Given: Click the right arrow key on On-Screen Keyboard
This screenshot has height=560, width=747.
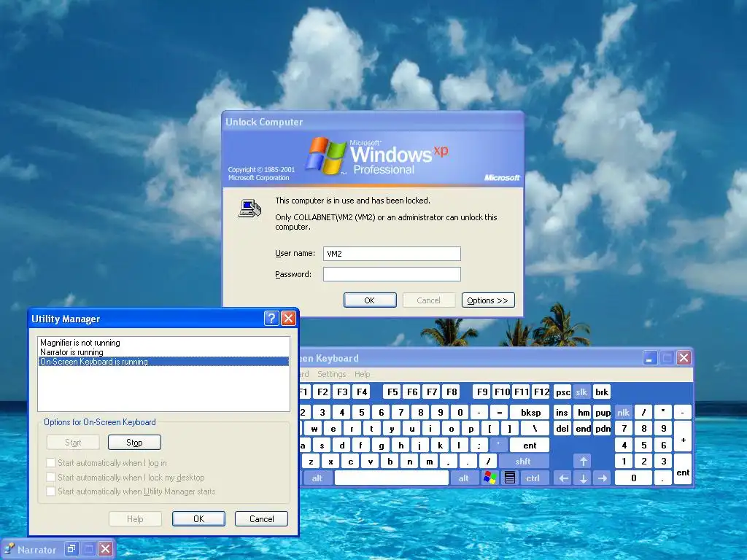Looking at the screenshot, I should pos(603,478).
